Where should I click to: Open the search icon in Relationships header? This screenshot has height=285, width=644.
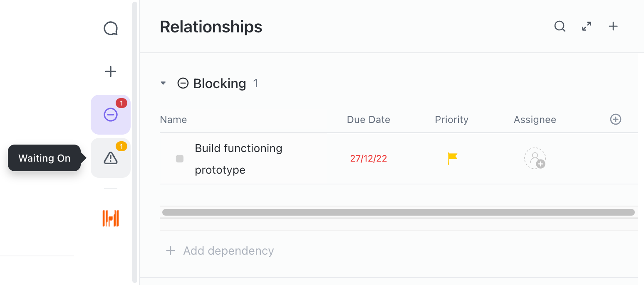click(560, 26)
